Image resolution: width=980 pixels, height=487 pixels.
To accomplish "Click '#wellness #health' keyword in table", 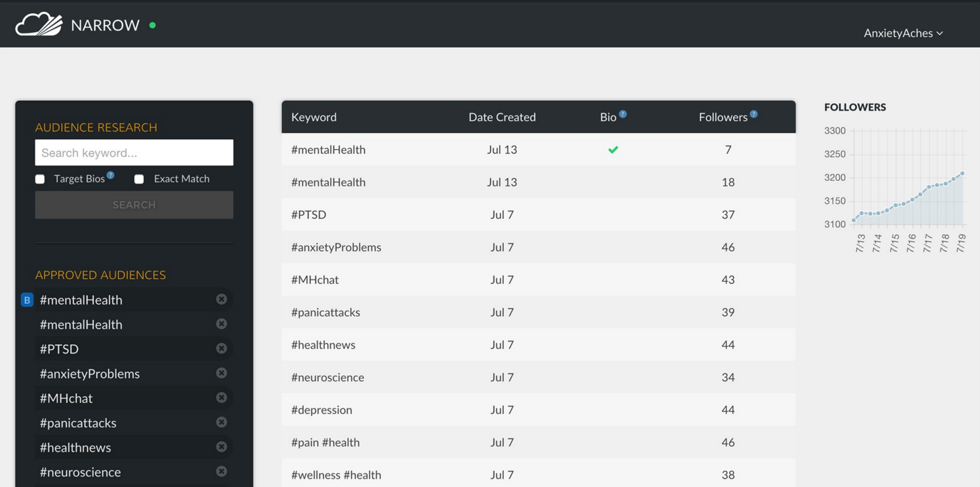I will click(x=336, y=475).
